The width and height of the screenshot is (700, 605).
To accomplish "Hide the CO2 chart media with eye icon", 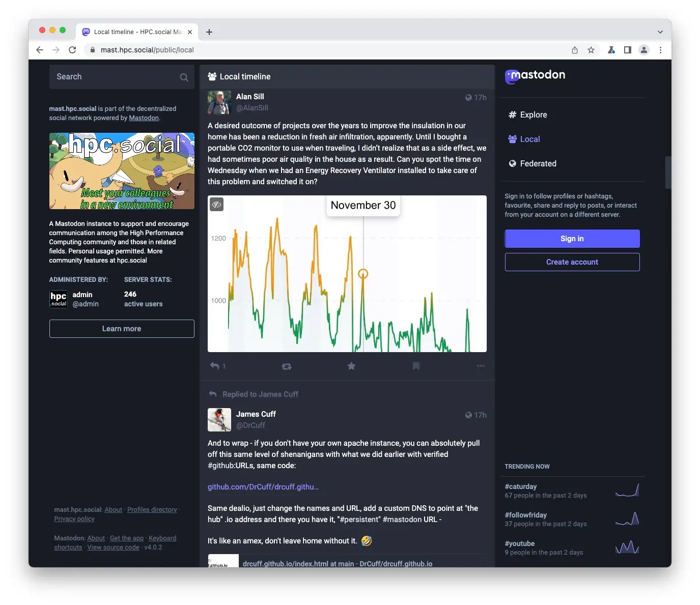I will (217, 205).
